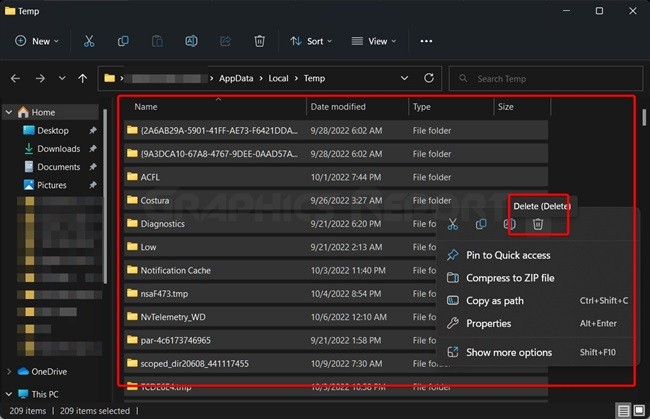Go forward with the right arrow
Image resolution: width=650 pixels, height=419 pixels.
[x=40, y=78]
